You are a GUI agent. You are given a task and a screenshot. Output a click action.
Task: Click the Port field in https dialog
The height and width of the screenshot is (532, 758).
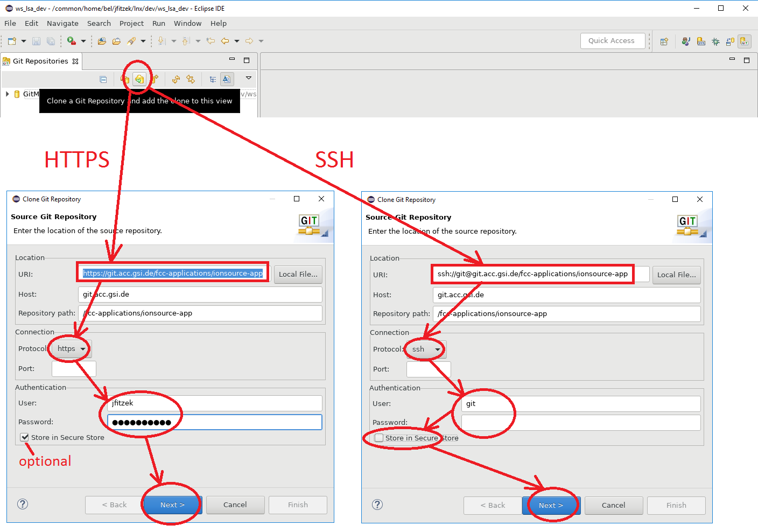tap(74, 369)
